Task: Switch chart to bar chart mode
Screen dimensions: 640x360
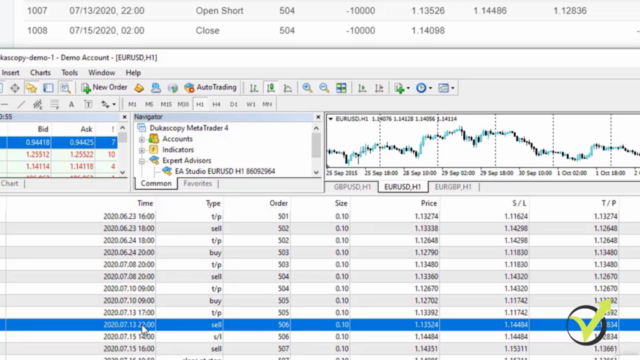Action: pos(253,88)
